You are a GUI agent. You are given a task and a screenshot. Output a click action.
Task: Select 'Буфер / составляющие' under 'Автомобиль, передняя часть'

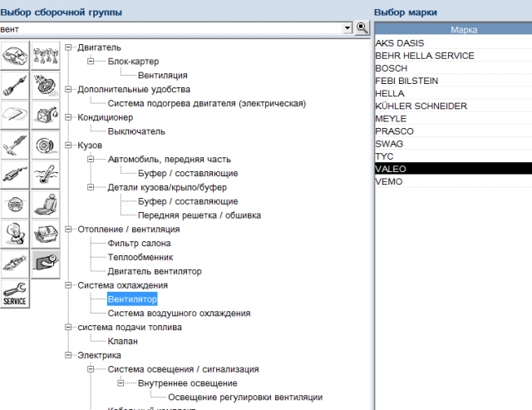pos(188,173)
